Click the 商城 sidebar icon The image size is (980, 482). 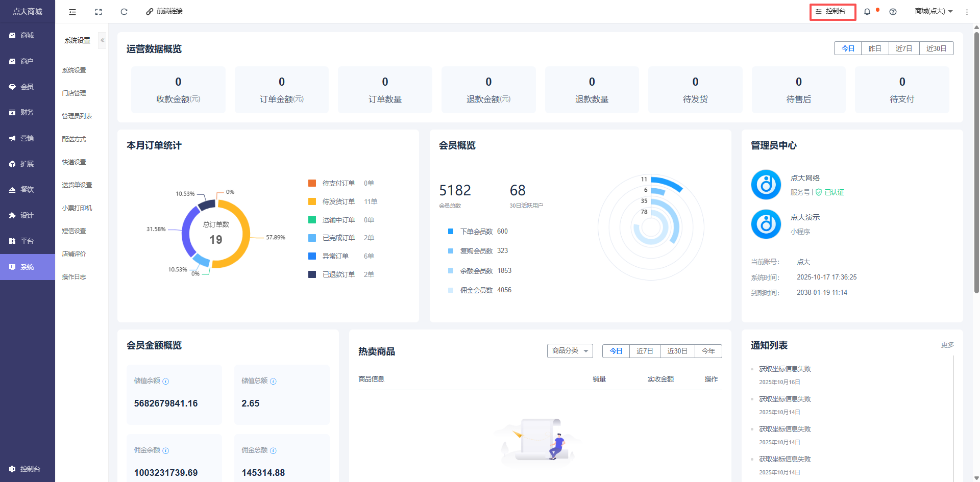click(x=12, y=36)
